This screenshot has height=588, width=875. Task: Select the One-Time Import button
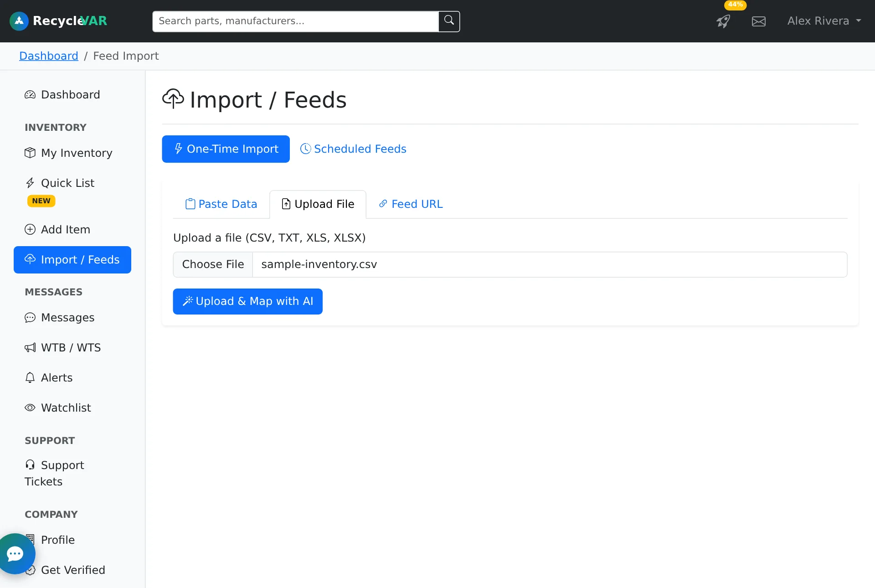(226, 149)
